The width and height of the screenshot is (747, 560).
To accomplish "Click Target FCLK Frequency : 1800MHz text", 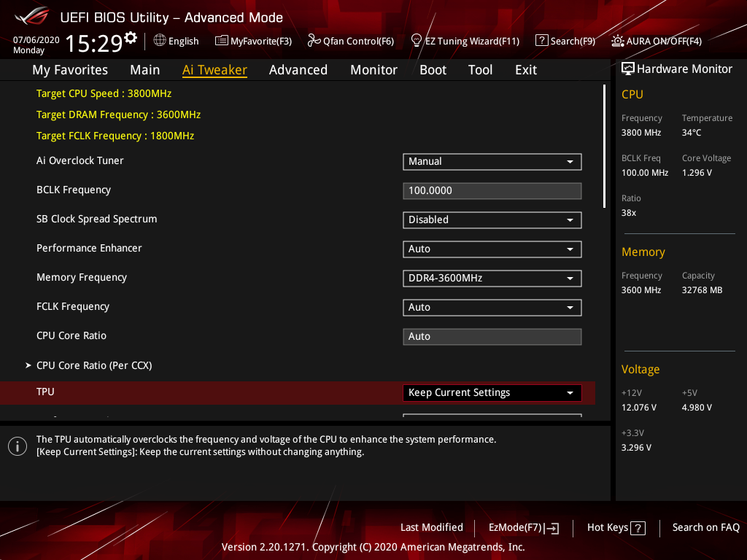I will coord(115,136).
